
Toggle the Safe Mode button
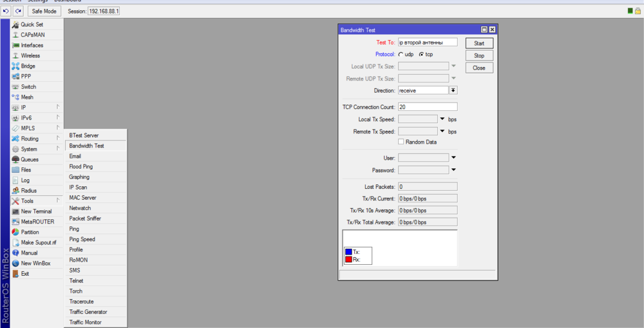pyautogui.click(x=44, y=11)
